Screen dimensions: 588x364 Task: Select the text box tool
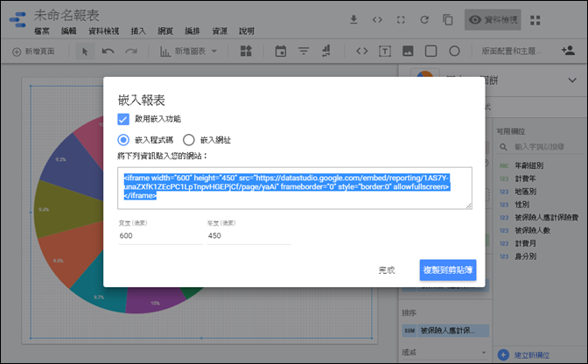tap(385, 52)
